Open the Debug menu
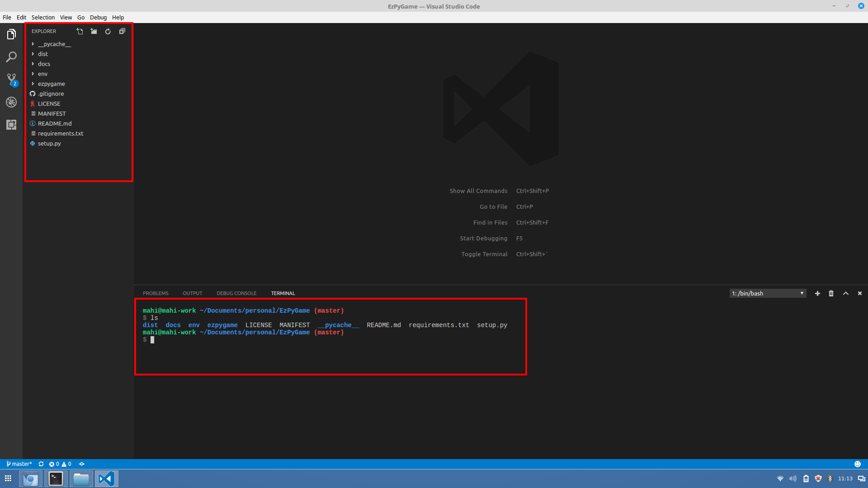 [x=98, y=17]
